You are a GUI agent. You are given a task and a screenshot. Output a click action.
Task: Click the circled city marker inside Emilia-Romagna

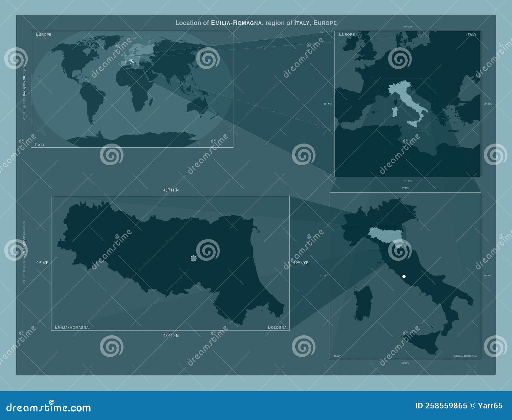click(193, 258)
